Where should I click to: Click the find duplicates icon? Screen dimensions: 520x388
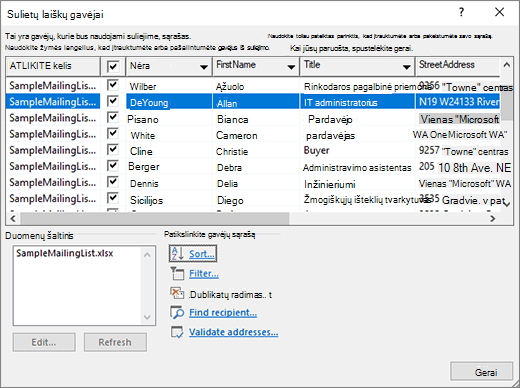pos(177,294)
